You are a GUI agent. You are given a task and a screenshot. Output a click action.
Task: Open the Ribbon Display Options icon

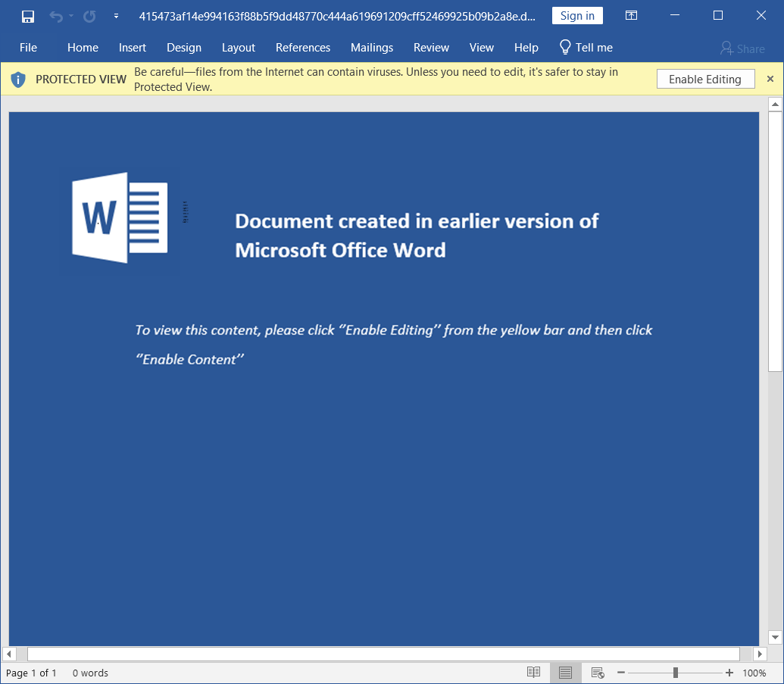(x=631, y=16)
